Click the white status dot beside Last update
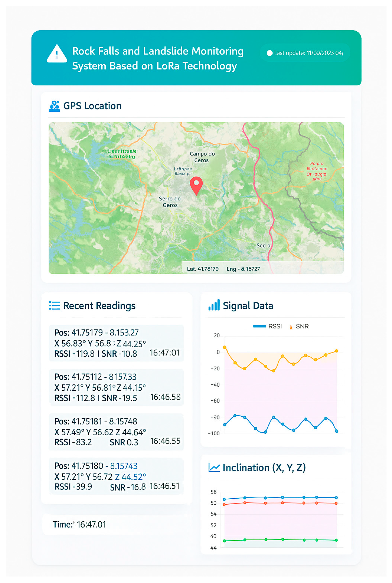Viewport: 392px width, 583px height. (x=269, y=53)
